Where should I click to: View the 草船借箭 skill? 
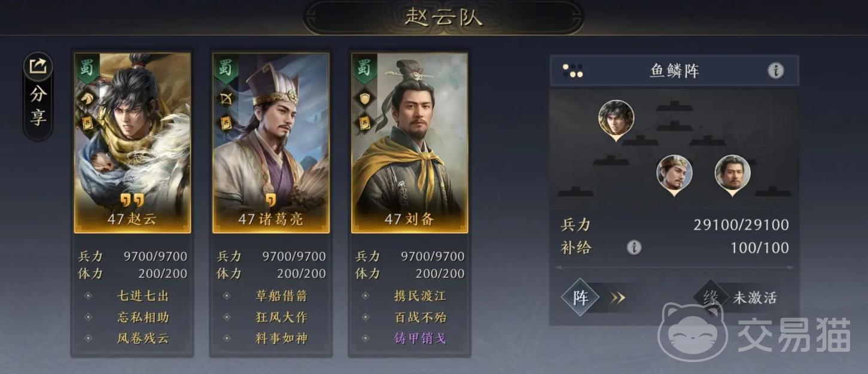pyautogui.click(x=282, y=296)
